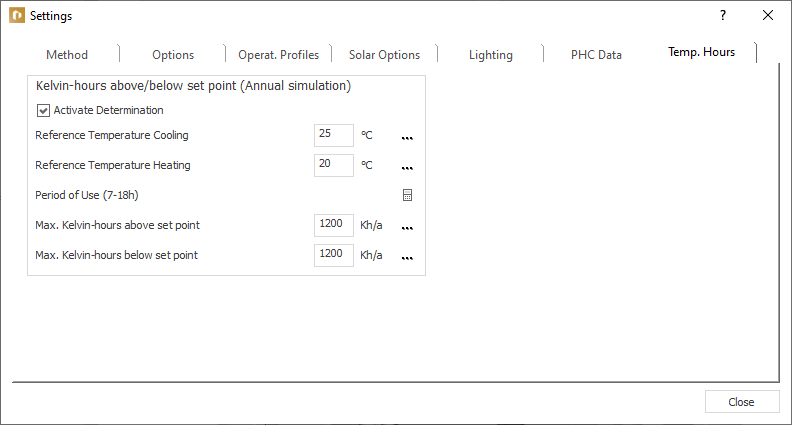Edit the Reference Temperature Cooling value field
Image resolution: width=792 pixels, height=425 pixels.
click(333, 135)
